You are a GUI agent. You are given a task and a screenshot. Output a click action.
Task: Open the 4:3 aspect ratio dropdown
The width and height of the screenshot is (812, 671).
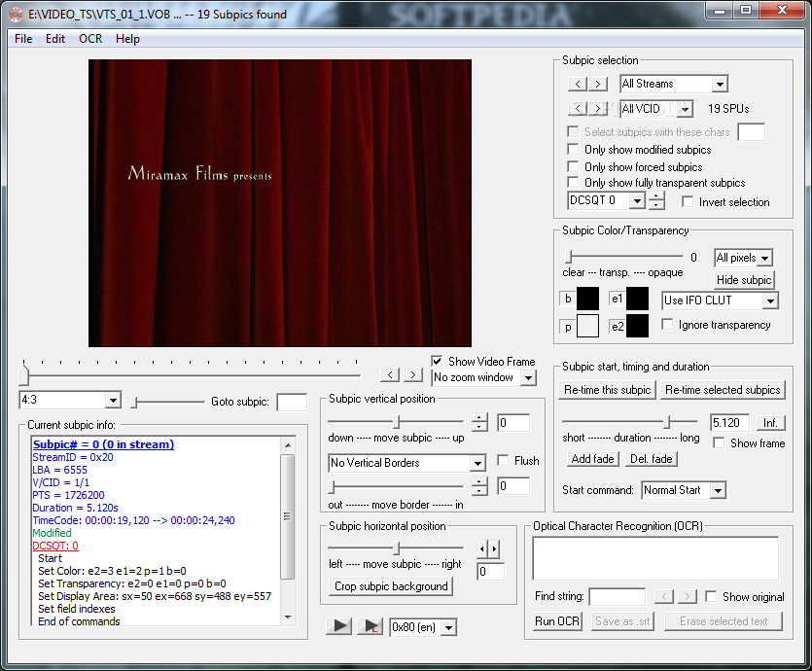tap(113, 400)
